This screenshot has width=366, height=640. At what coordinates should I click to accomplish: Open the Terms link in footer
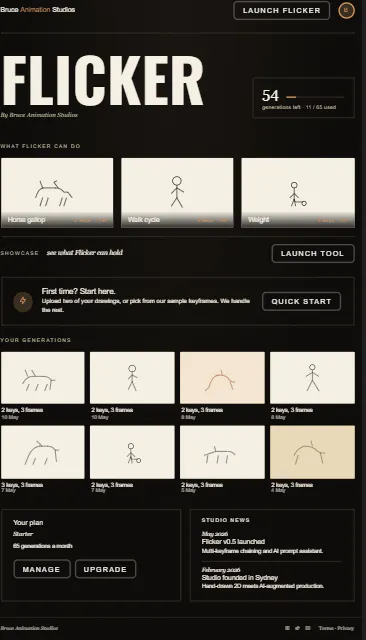click(x=325, y=628)
